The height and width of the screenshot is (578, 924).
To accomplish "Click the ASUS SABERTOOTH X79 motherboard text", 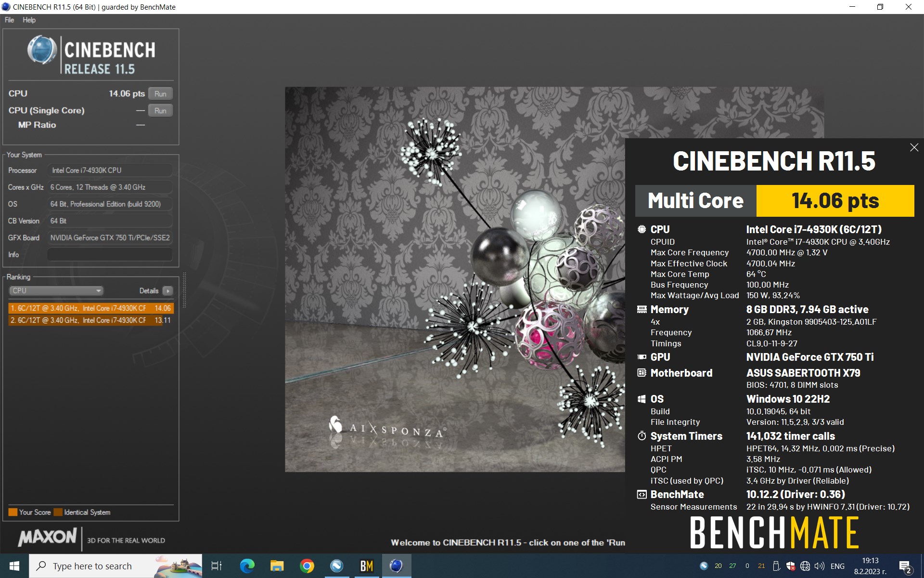I will (x=803, y=373).
